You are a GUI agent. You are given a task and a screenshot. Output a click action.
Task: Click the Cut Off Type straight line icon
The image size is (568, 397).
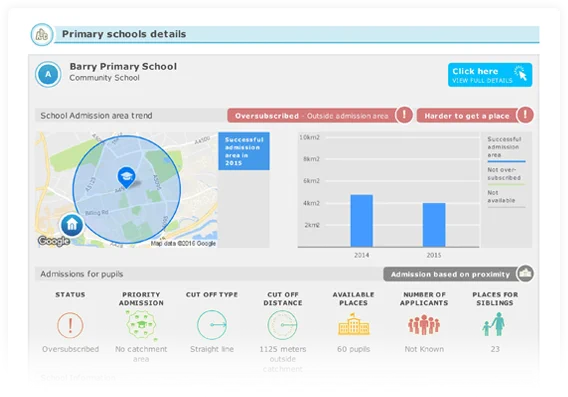[x=212, y=325]
